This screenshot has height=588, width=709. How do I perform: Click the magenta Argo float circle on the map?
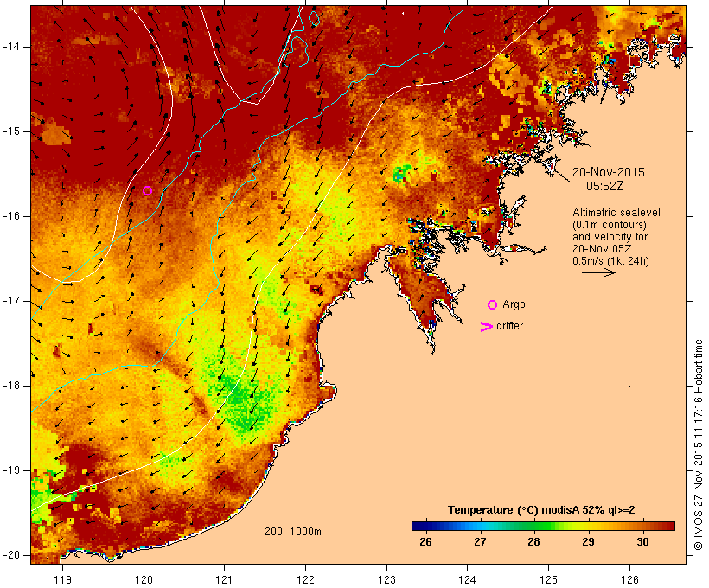147,191
